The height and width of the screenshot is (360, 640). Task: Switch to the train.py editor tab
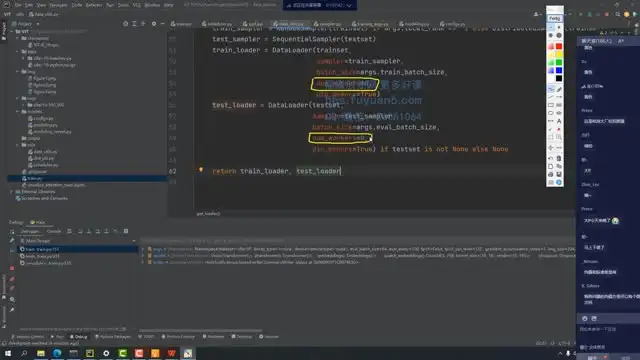pyautogui.click(x=182, y=24)
